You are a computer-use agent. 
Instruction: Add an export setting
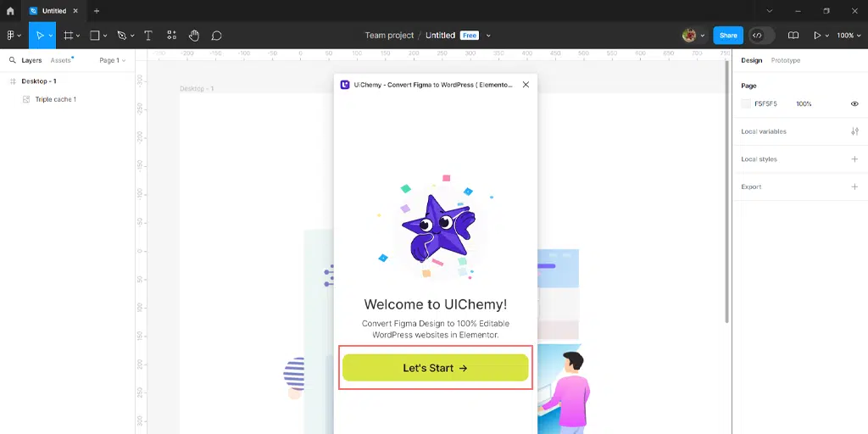[x=854, y=186]
